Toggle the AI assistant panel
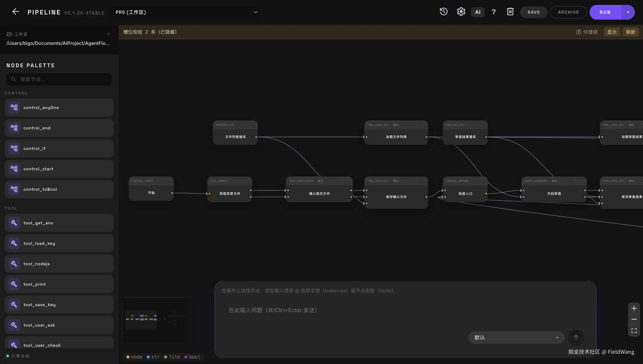Viewport: 643px width, 364px height. (478, 12)
